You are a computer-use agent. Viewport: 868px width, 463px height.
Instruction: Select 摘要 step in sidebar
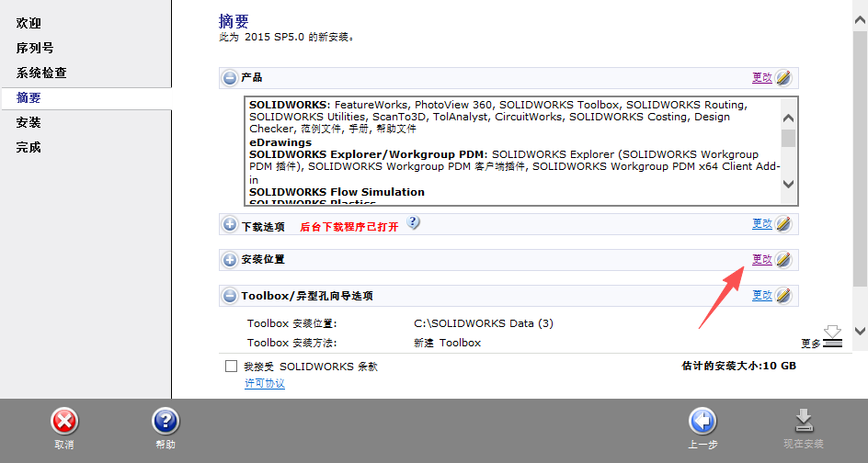point(29,98)
